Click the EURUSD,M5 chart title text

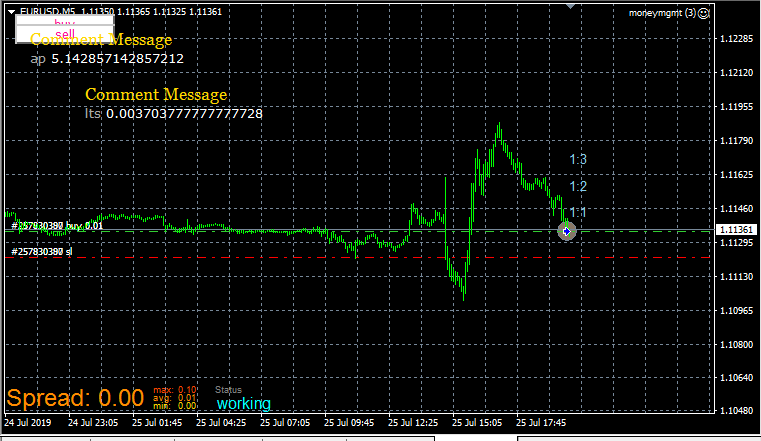click(x=48, y=12)
